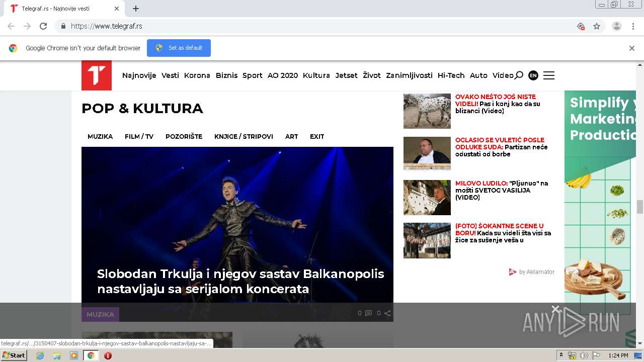This screenshot has height=362, width=644.
Task: Open Internet Explorer from the taskbar
Action: click(x=40, y=355)
